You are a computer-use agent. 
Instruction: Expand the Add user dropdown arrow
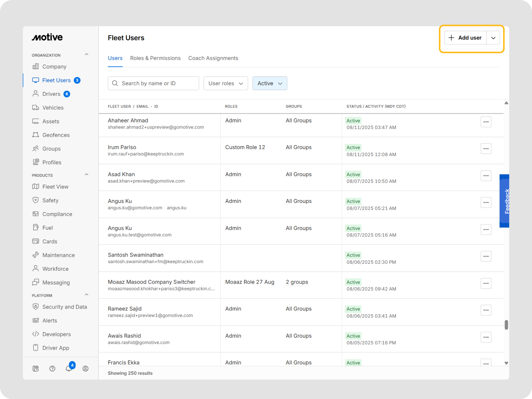(x=493, y=38)
